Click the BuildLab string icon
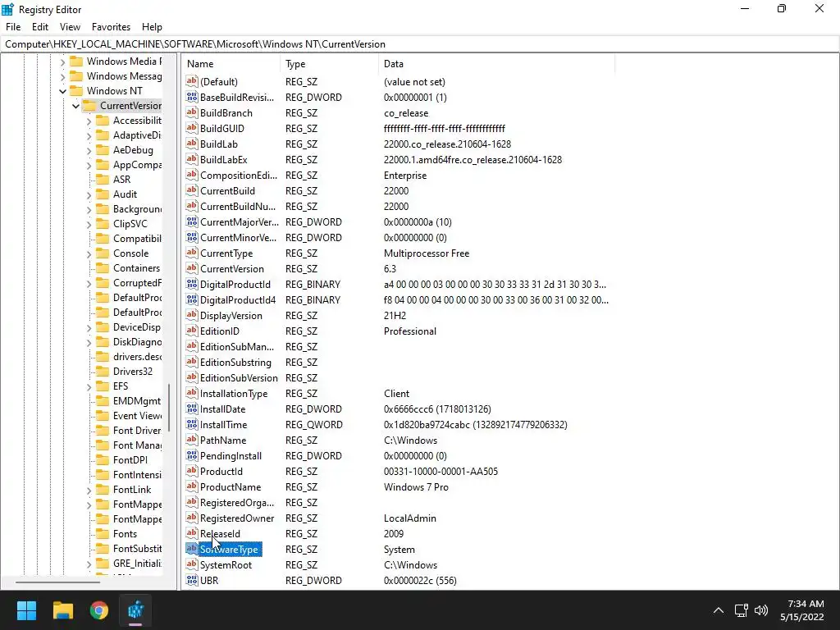Image resolution: width=840 pixels, height=630 pixels. tap(192, 144)
